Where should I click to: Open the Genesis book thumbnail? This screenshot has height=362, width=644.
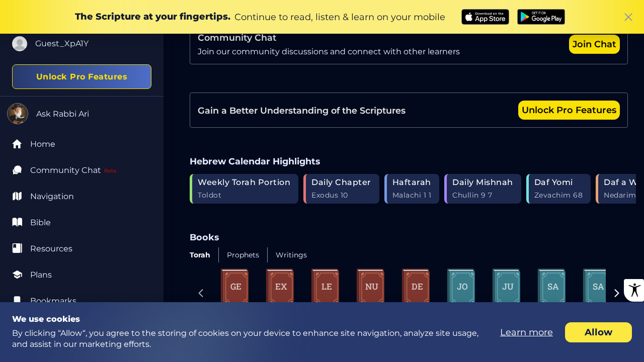[235, 286]
